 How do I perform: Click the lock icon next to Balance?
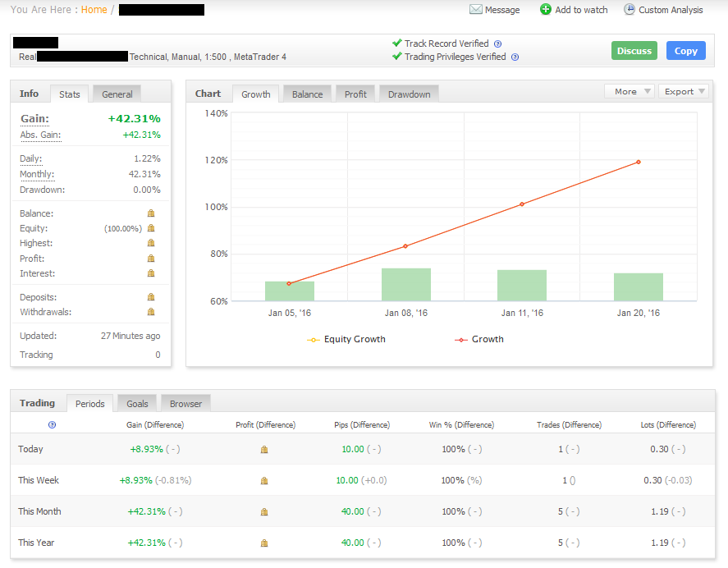(x=151, y=213)
